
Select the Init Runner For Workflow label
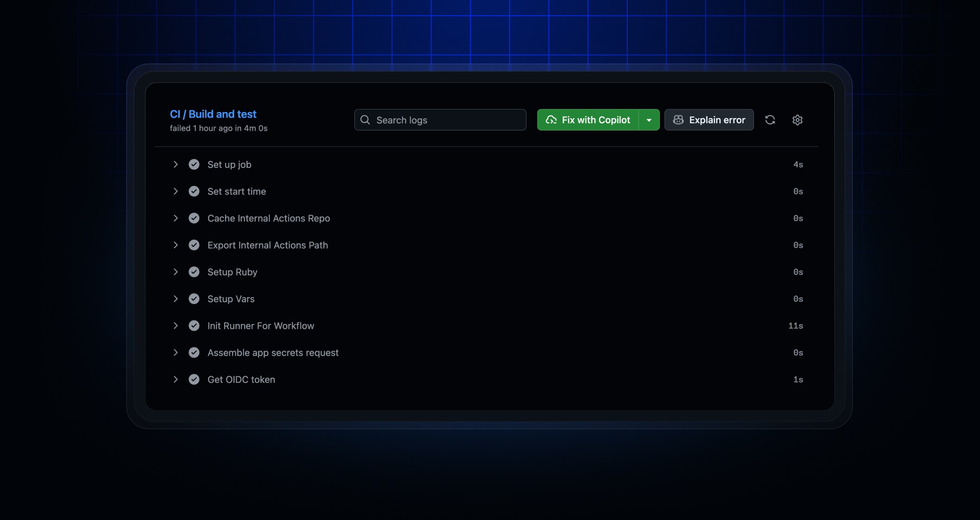click(261, 326)
